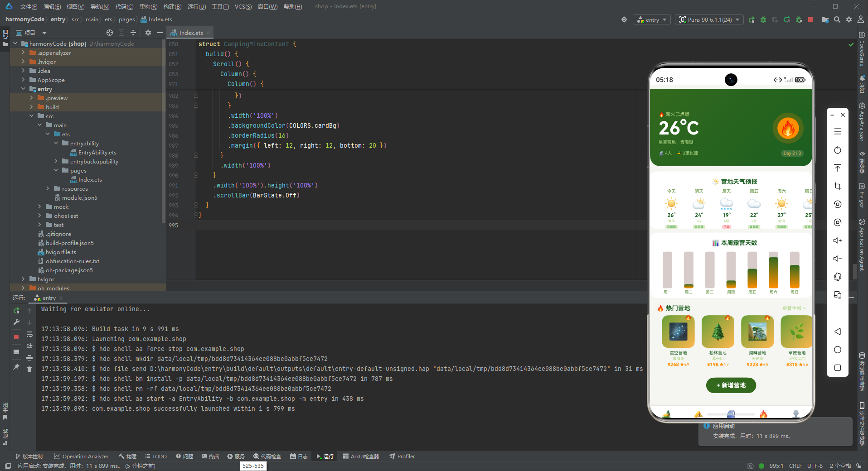Print the run console output
The image size is (868, 471).
click(x=29, y=358)
